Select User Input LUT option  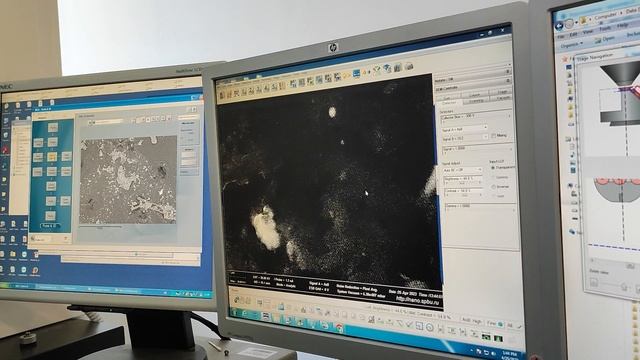[x=493, y=196]
